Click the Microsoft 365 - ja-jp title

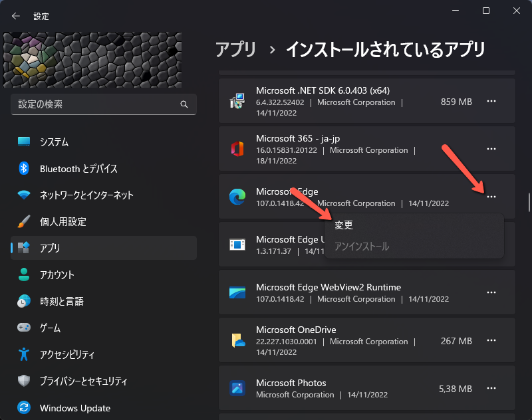click(298, 138)
